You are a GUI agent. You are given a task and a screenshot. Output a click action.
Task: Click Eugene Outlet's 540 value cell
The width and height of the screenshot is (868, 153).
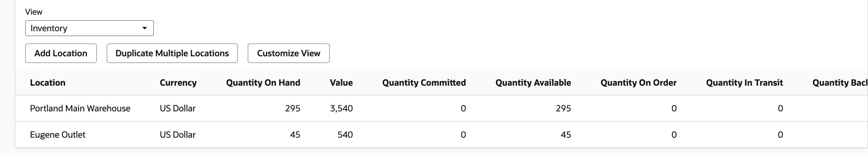(345, 135)
